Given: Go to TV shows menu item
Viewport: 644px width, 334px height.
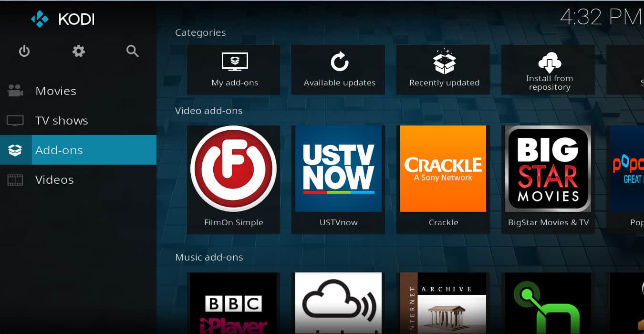Looking at the screenshot, I should tap(78, 121).
